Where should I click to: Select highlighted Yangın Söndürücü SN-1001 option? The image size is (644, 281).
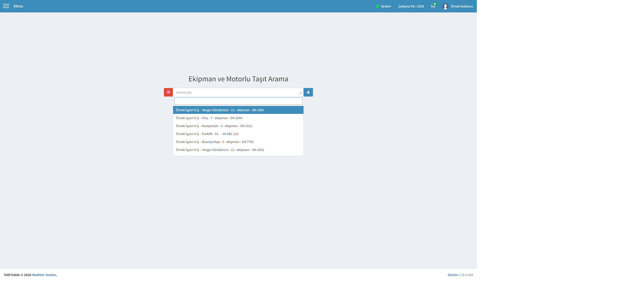238,110
